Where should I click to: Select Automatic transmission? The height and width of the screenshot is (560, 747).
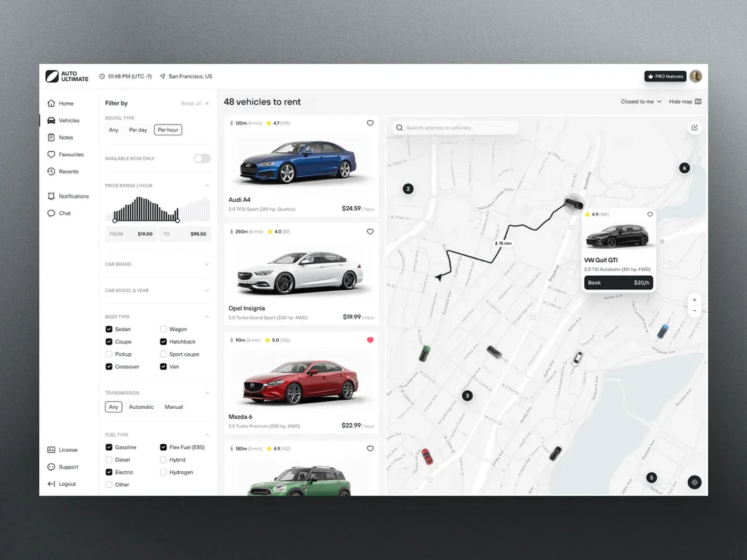point(141,407)
